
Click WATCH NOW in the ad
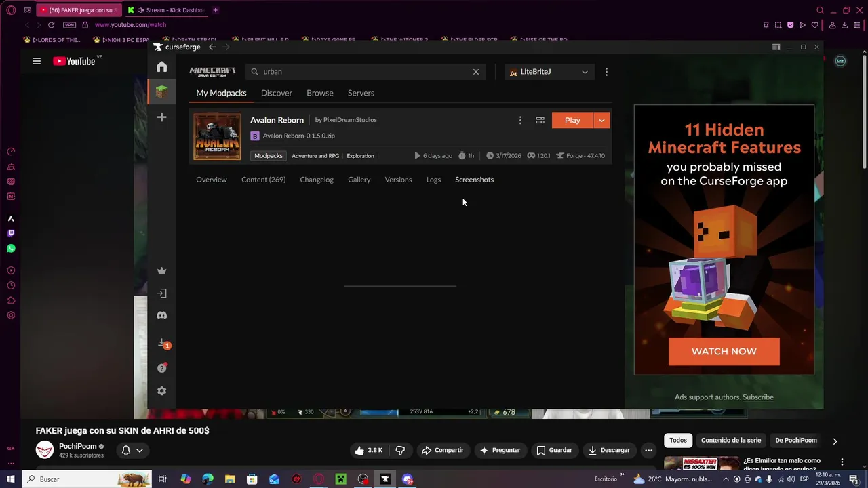[x=724, y=351]
